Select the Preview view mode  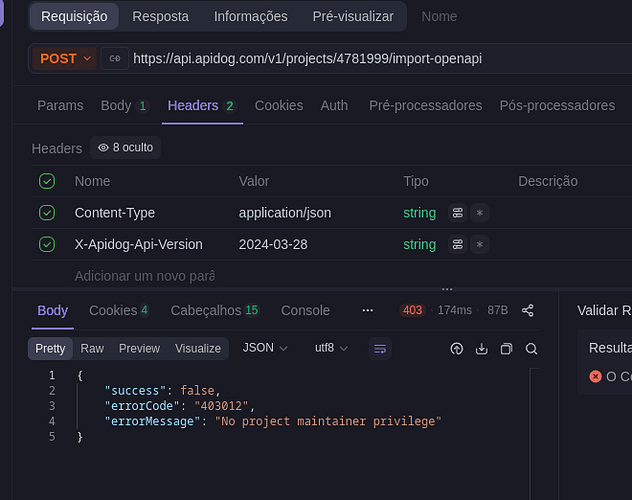139,349
